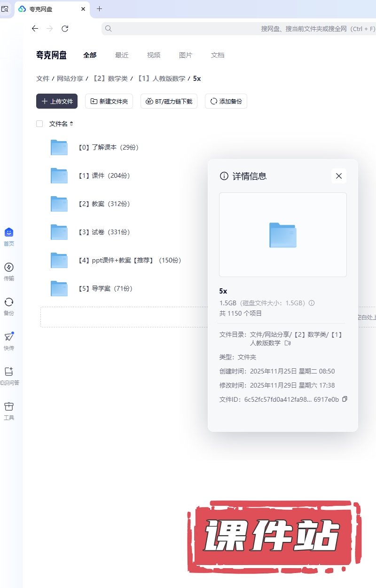Click the browser back arrow

click(35, 29)
